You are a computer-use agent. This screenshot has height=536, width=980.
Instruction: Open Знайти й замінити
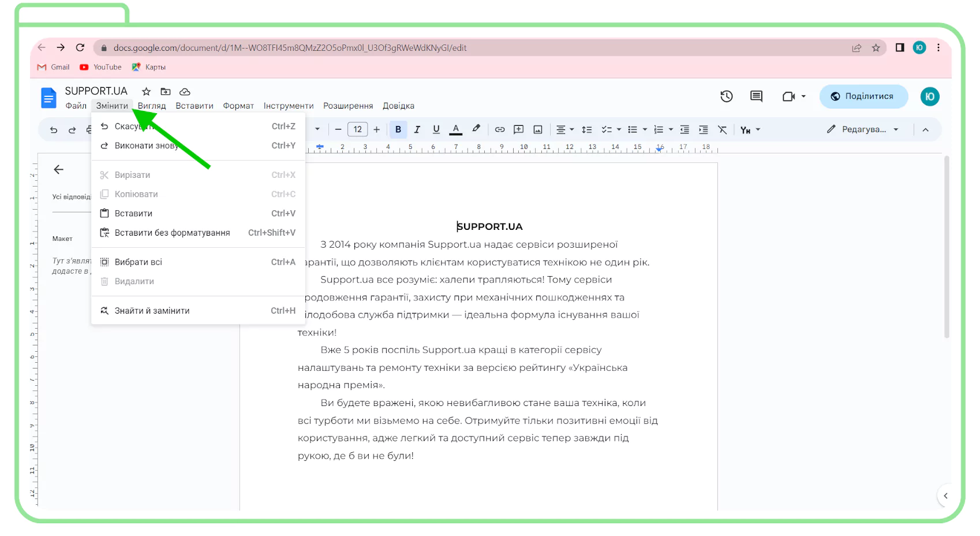(198, 311)
